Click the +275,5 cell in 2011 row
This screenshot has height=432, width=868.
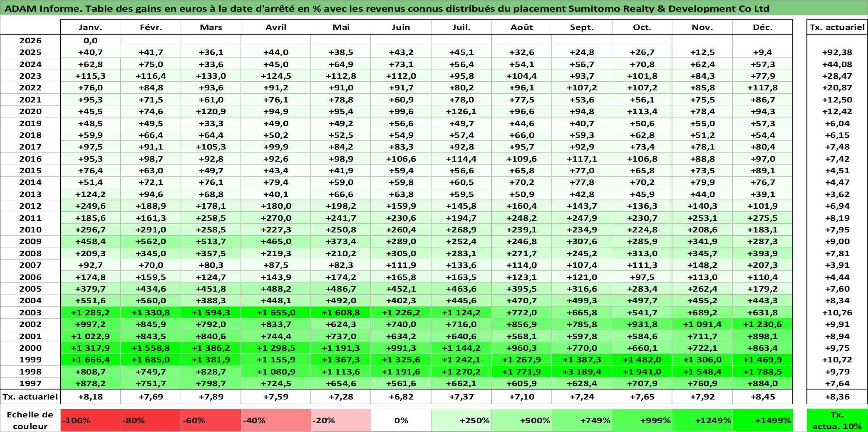tap(763, 218)
